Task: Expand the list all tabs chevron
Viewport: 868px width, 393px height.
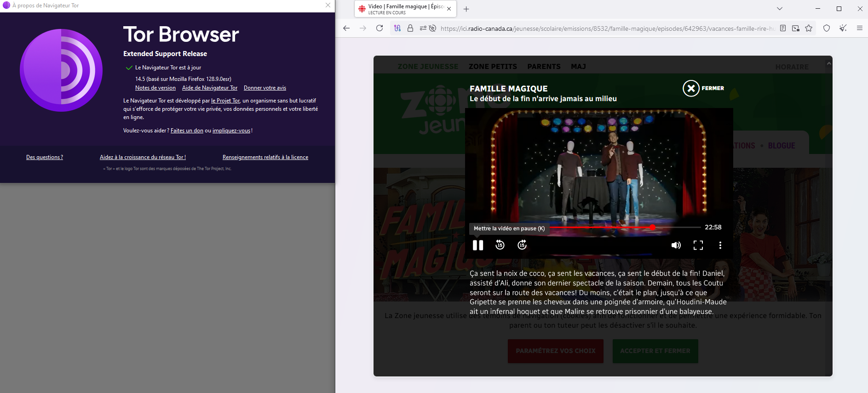Action: point(779,9)
